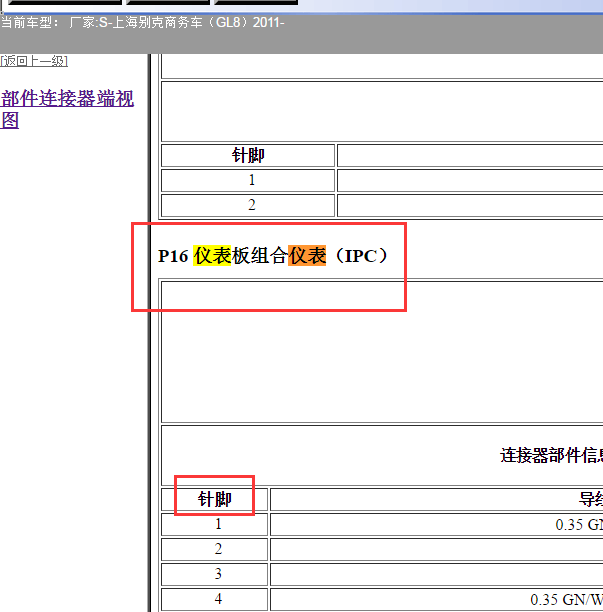Select pin 4 cell in P16 table
Image resolution: width=603 pixels, height=612 pixels.
tap(214, 599)
